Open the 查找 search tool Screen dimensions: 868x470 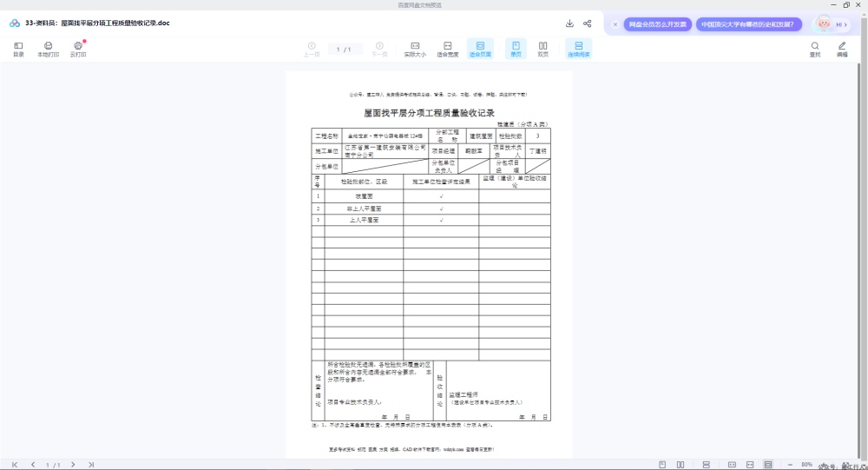815,49
